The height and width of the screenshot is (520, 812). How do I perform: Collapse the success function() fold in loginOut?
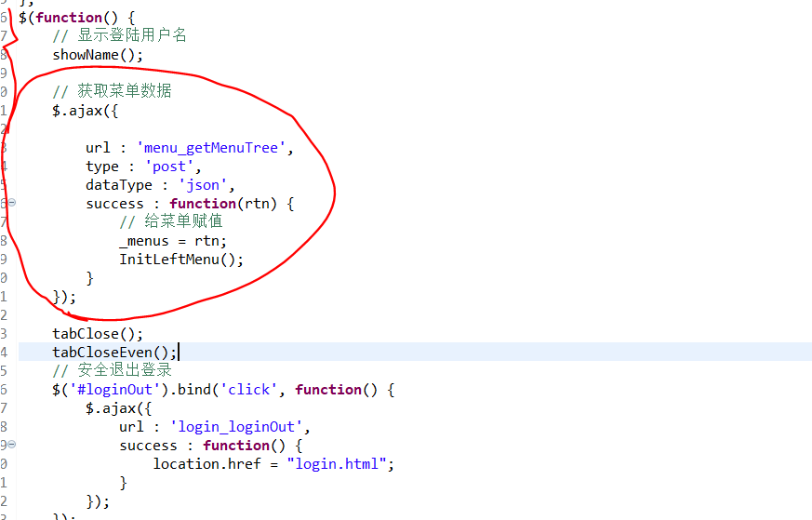coord(12,445)
